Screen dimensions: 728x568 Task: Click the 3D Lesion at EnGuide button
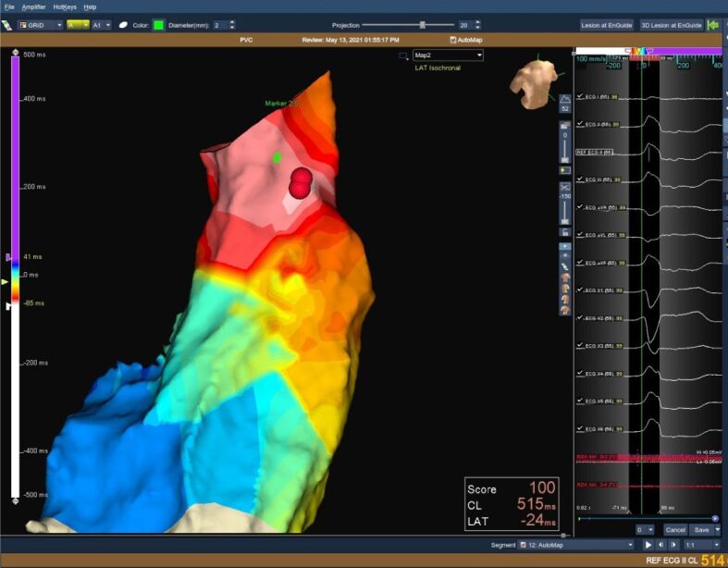pos(672,25)
